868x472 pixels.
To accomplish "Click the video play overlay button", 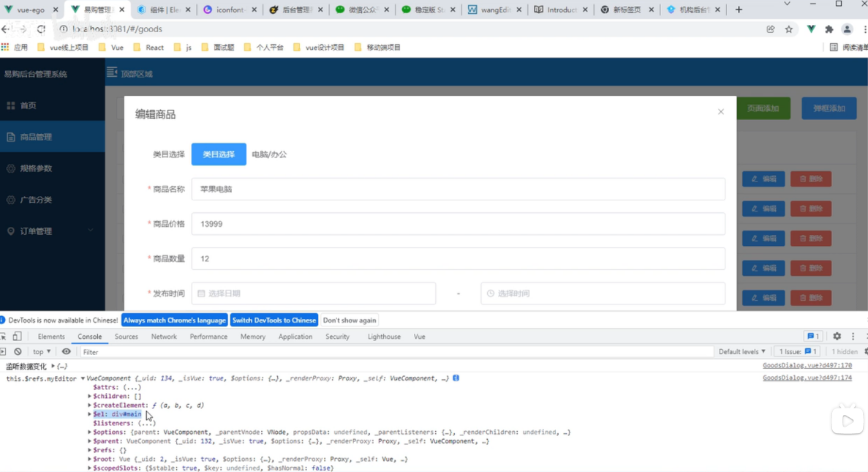I will [848, 421].
